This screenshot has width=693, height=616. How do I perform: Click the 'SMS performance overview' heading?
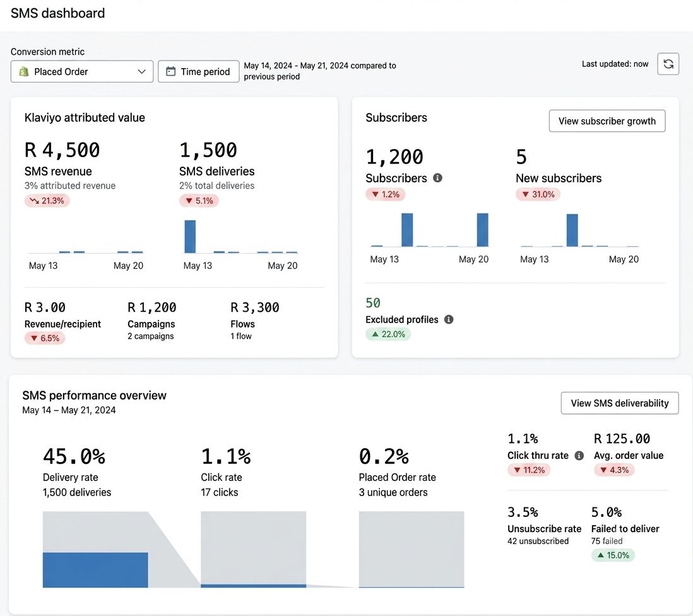coord(94,396)
